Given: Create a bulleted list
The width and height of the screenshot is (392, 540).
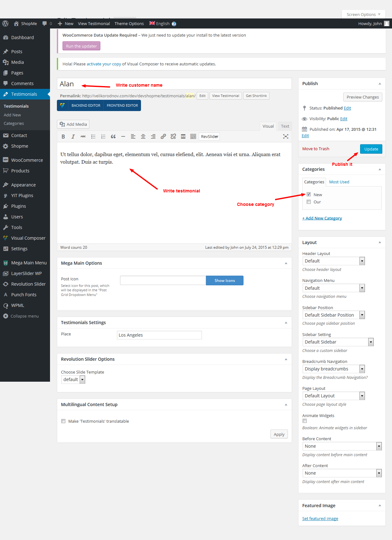Looking at the screenshot, I should (x=93, y=137).
